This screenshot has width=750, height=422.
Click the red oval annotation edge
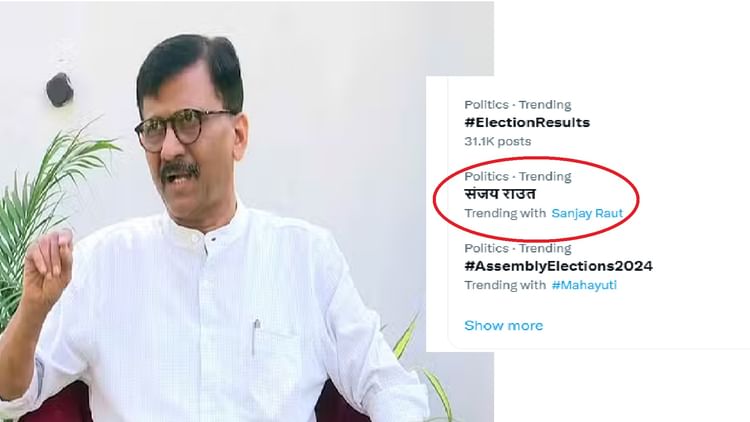[638, 197]
